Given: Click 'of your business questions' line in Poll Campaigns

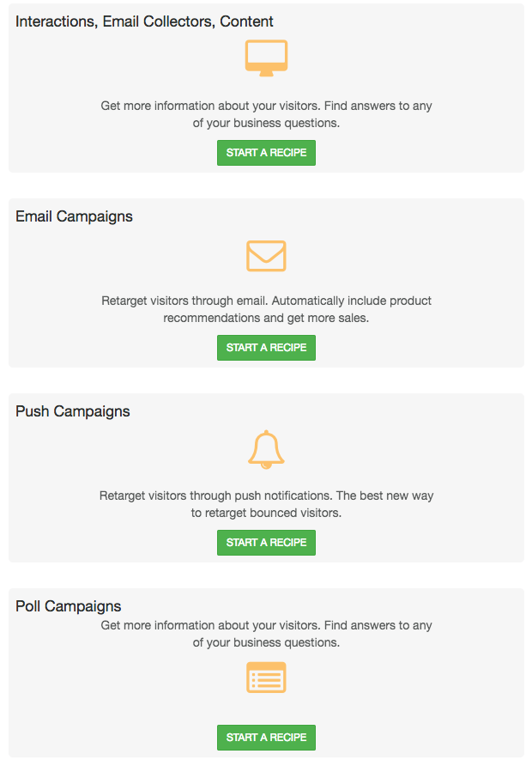Looking at the screenshot, I should tap(266, 642).
